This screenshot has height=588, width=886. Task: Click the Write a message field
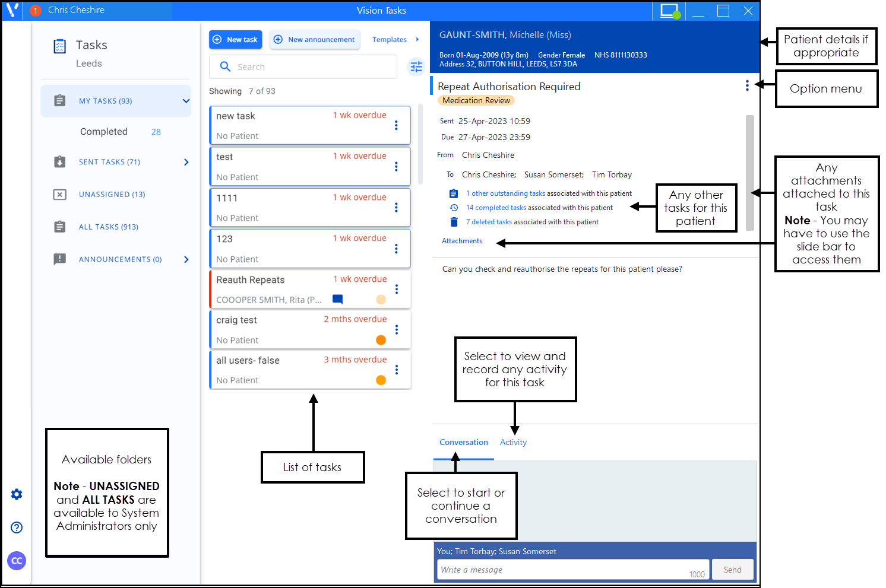click(564, 570)
